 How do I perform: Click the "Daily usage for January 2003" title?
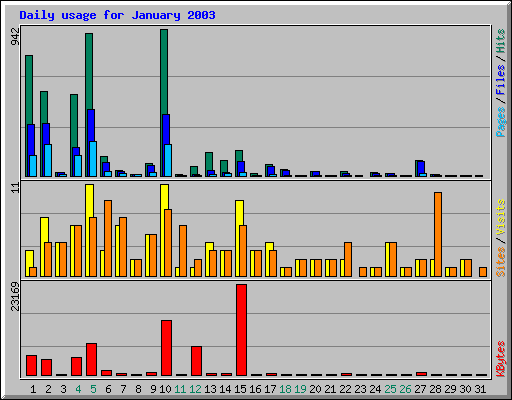click(x=117, y=15)
